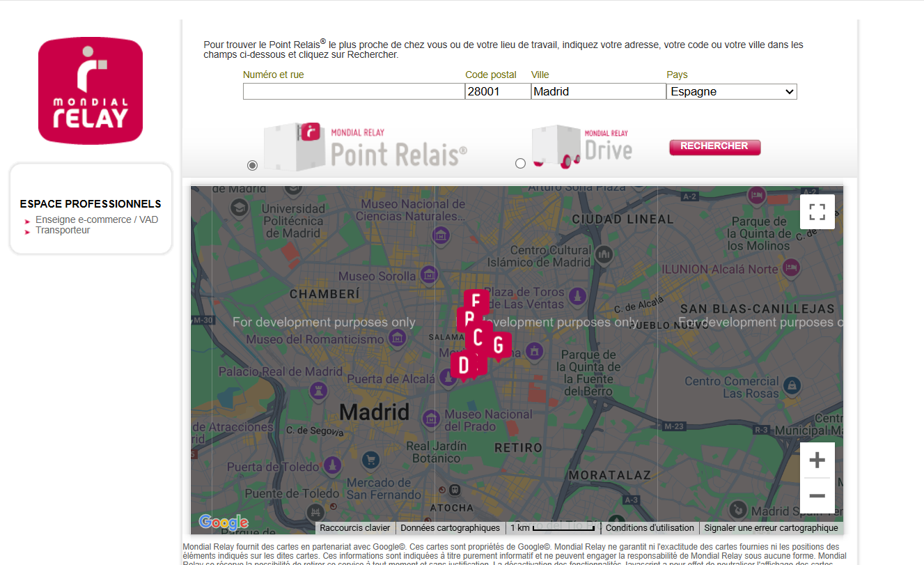Screen dimensions: 924x565
Task: Click the map marker labeled F
Action: click(476, 301)
